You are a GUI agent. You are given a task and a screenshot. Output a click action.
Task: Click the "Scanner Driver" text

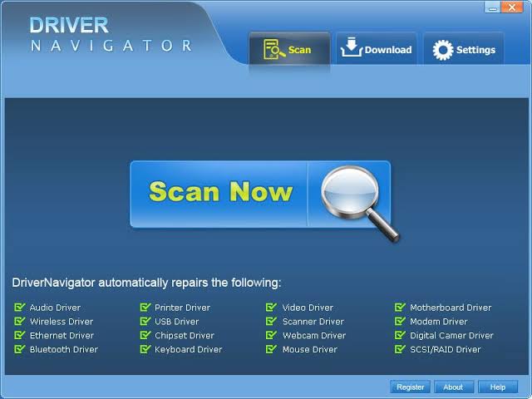pyautogui.click(x=313, y=322)
